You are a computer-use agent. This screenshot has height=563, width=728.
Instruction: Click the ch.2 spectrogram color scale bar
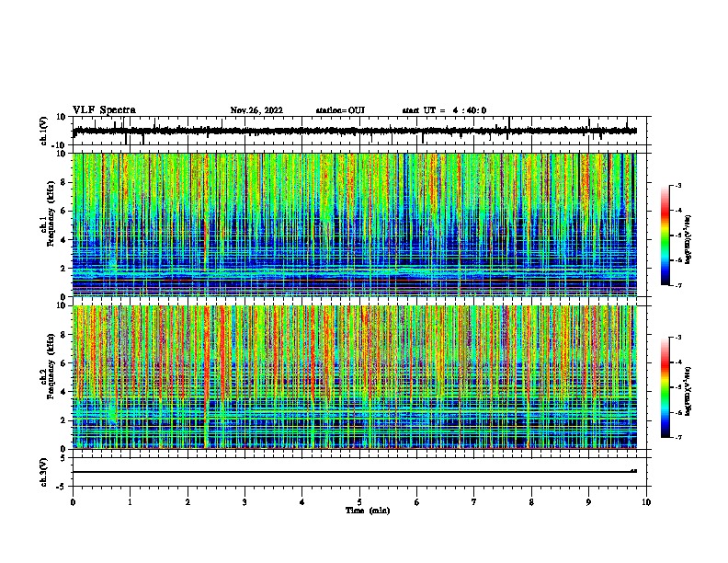[x=665, y=387]
